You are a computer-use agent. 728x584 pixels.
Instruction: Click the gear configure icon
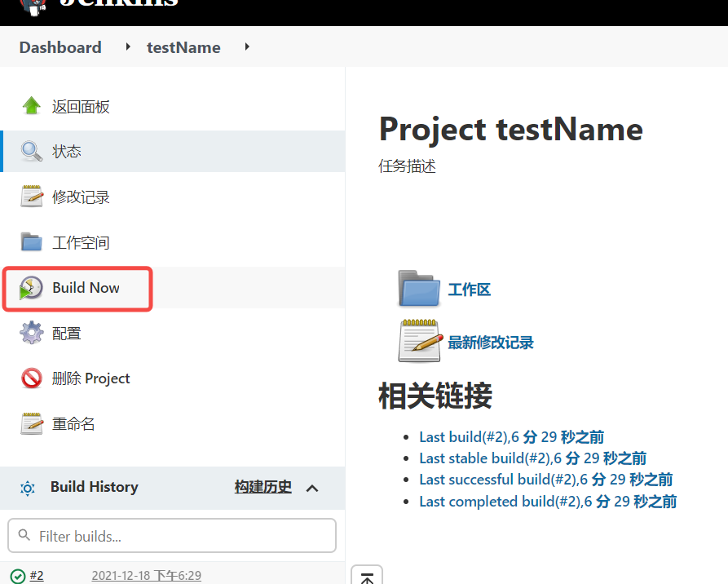click(x=32, y=333)
